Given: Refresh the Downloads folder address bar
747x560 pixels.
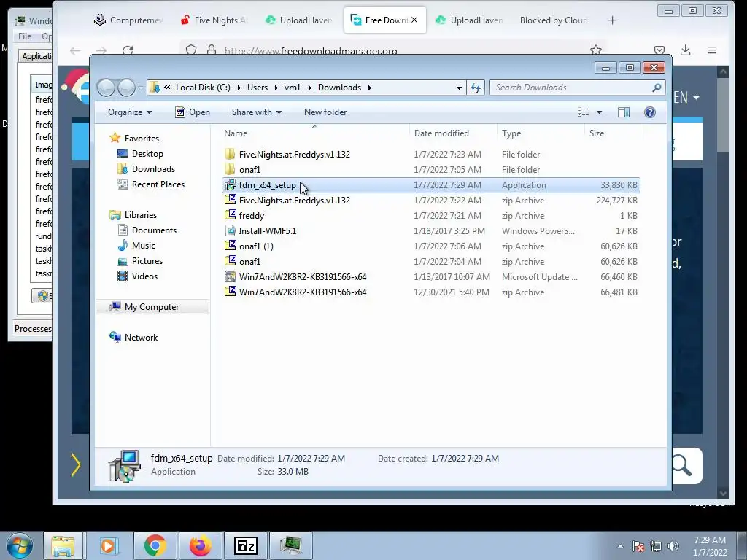Looking at the screenshot, I should [476, 87].
